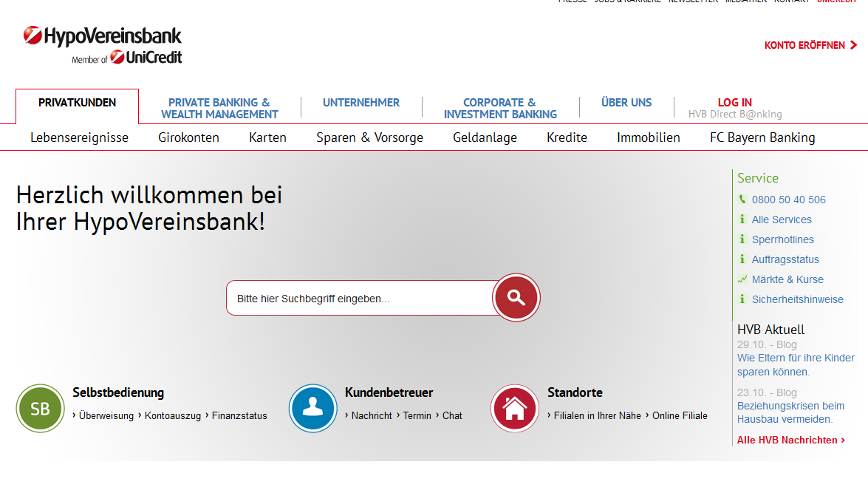Screen dimensions: 868x490
Task: Open the Überweisung link
Action: (106, 416)
